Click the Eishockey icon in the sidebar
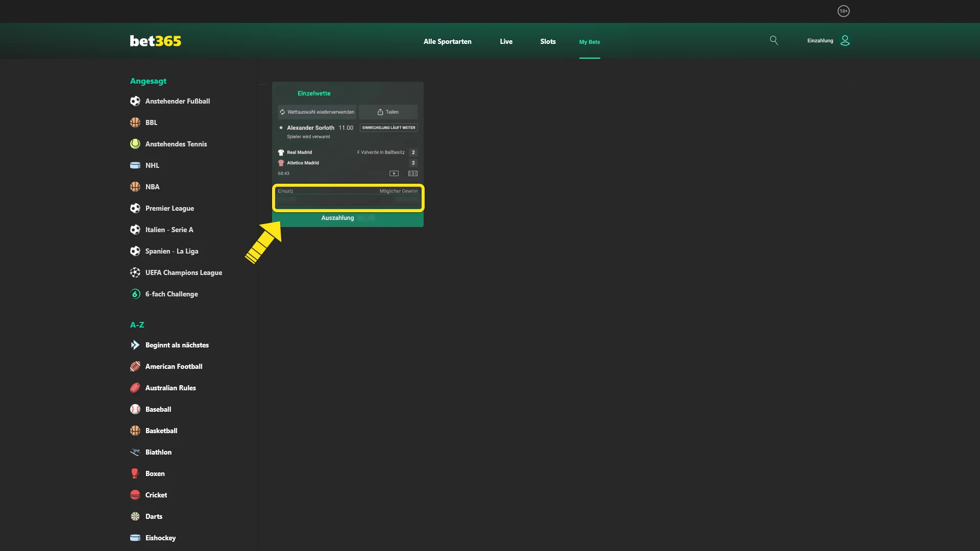 (135, 538)
